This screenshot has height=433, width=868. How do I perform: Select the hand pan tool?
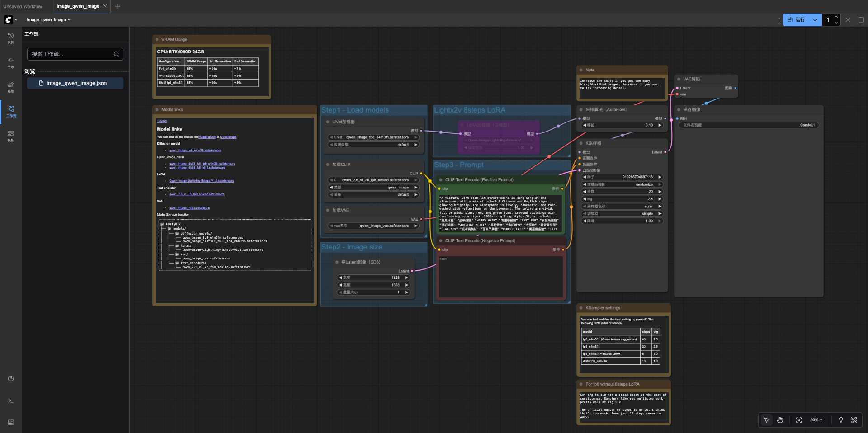(780, 420)
